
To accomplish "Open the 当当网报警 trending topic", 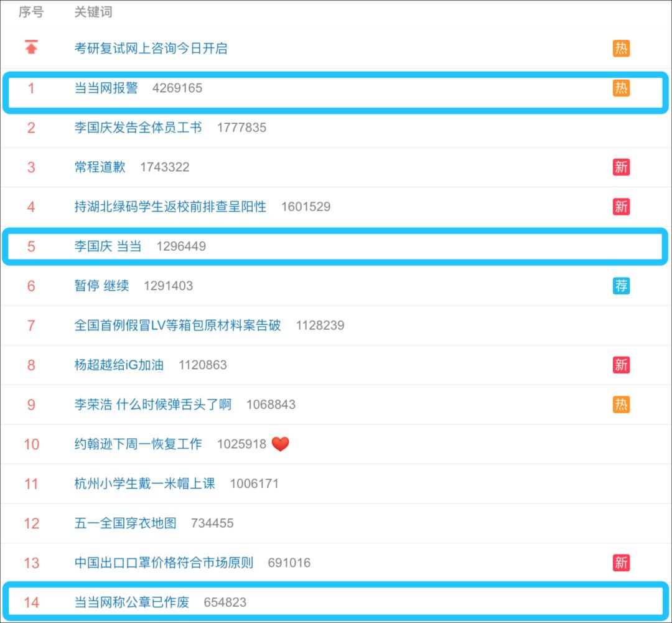I will pyautogui.click(x=106, y=88).
